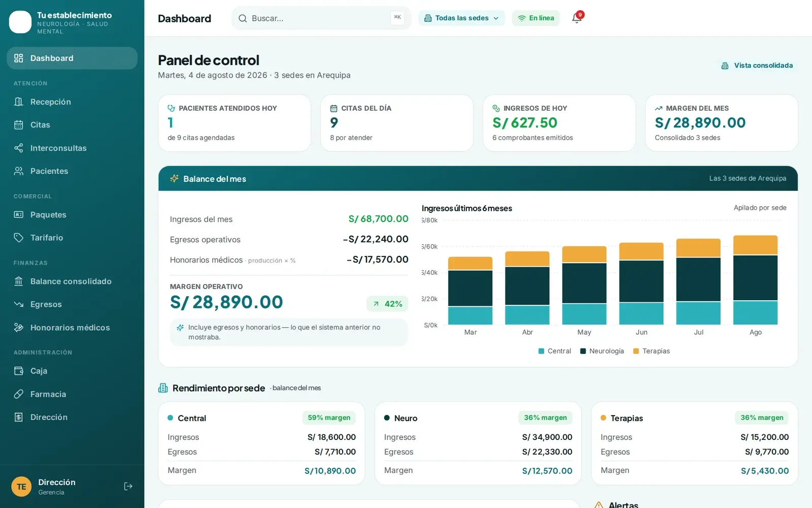Select the Ago bar in income chart
The height and width of the screenshot is (508, 812).
click(755, 280)
